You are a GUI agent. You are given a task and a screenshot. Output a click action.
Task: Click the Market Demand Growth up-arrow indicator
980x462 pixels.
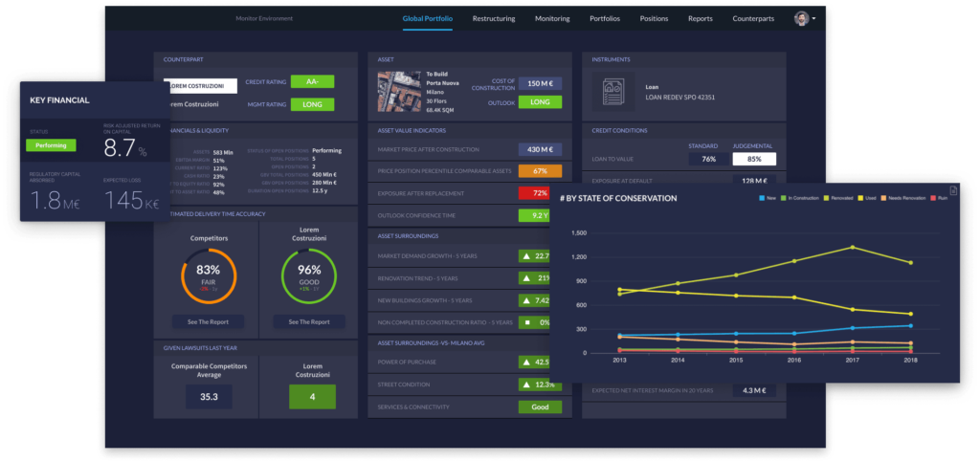(x=526, y=255)
